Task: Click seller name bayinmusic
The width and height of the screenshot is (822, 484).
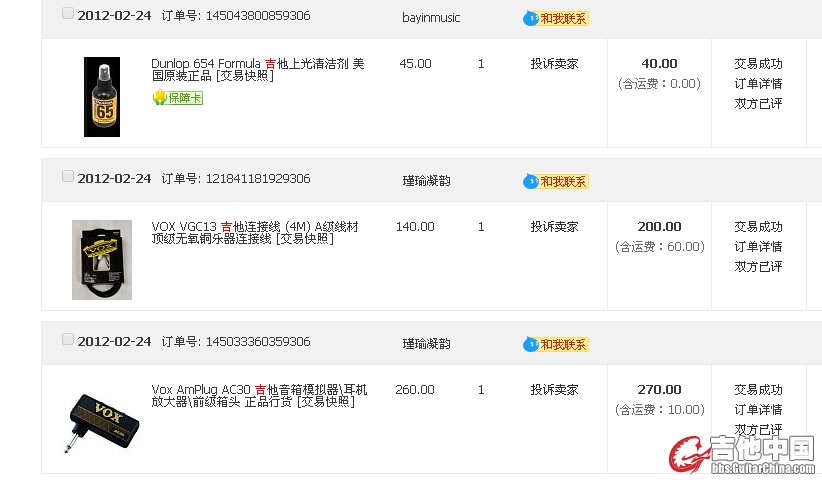Action: pyautogui.click(x=431, y=17)
